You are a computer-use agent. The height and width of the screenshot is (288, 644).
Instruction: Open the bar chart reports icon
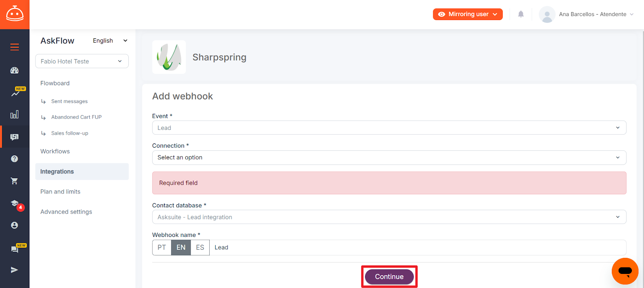click(14, 115)
